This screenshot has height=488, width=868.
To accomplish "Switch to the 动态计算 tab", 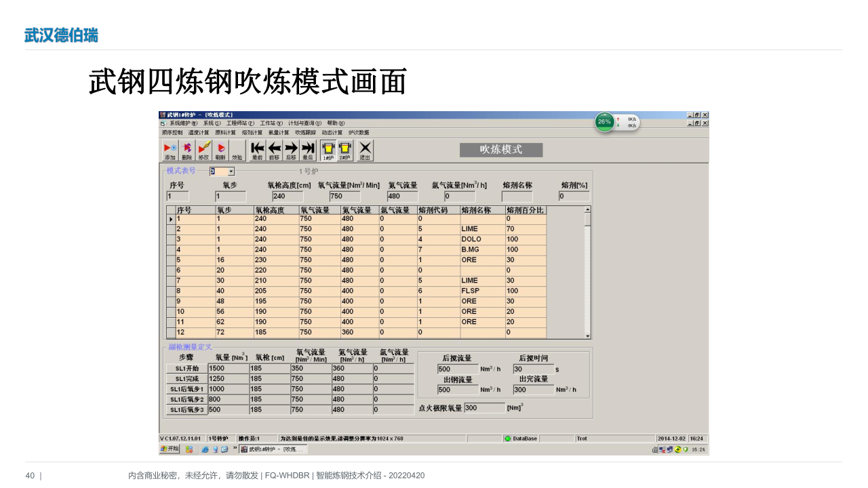I will pos(332,132).
